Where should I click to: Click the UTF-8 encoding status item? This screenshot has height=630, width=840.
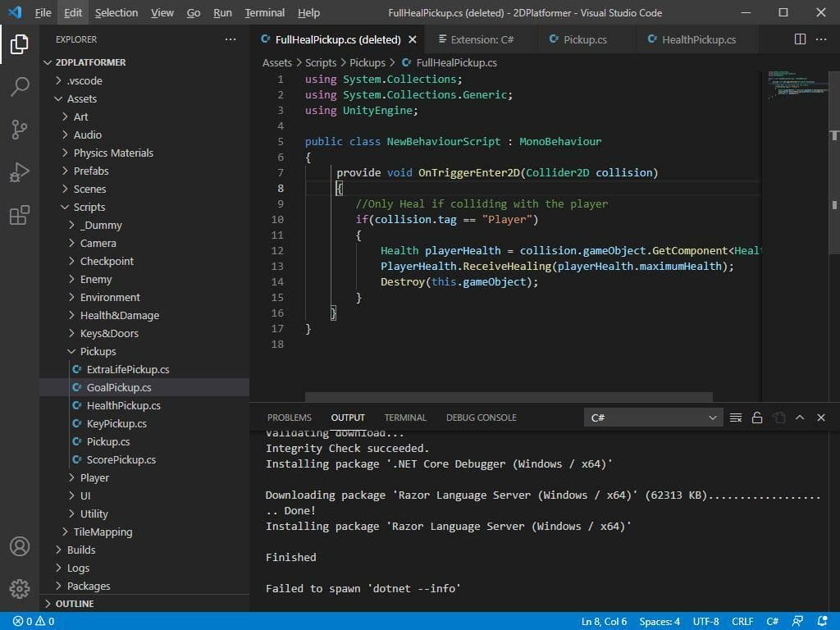(x=705, y=622)
